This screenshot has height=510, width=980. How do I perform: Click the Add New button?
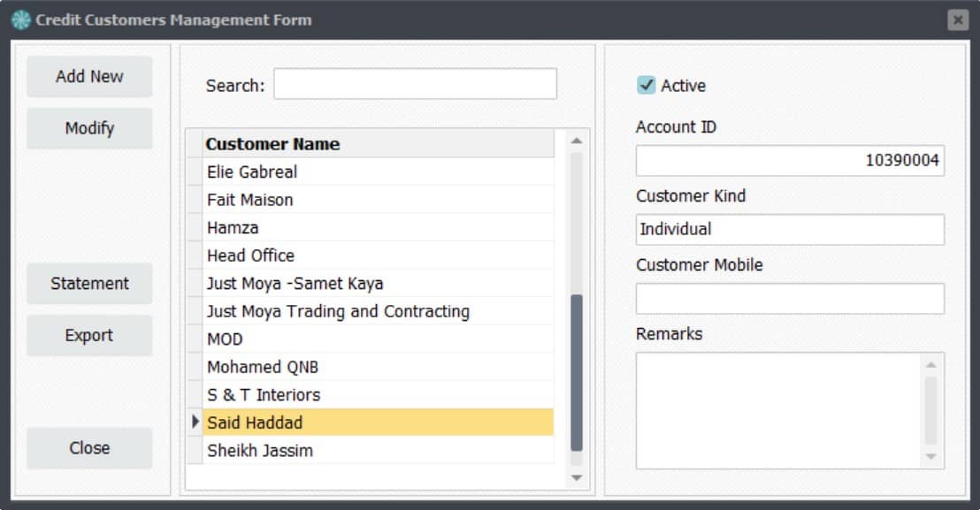(x=89, y=76)
